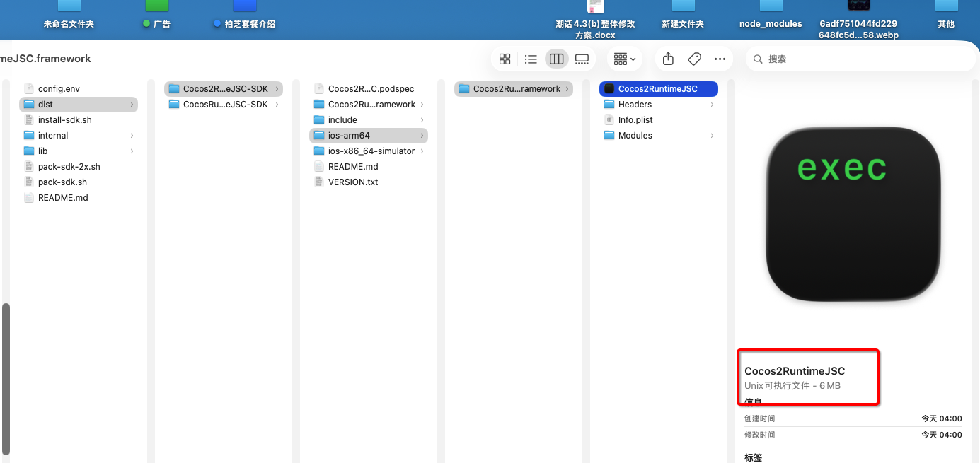Expand the lib folder chevron
980x463 pixels.
pos(132,151)
